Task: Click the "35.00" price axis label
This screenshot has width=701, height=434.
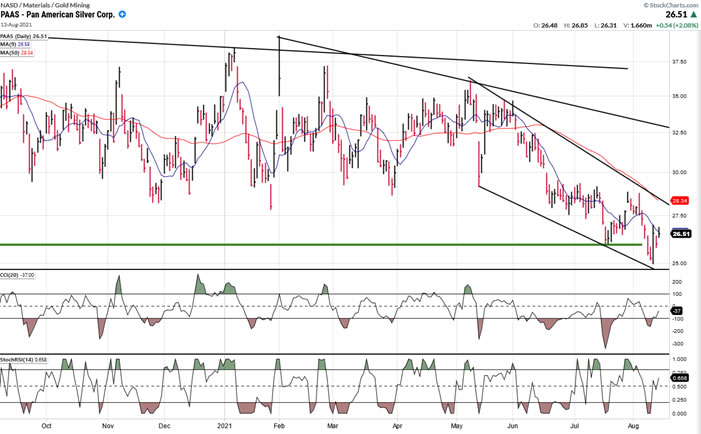Action: click(x=680, y=96)
